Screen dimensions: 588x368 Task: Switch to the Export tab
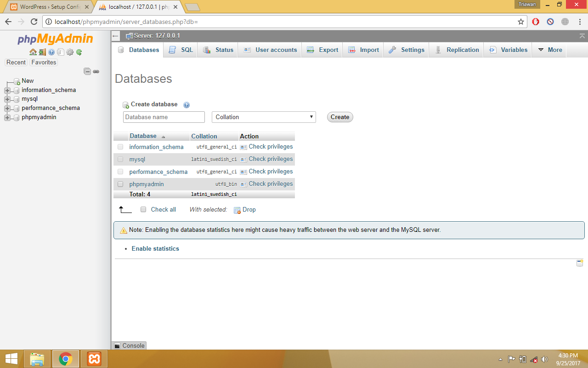[x=322, y=50]
